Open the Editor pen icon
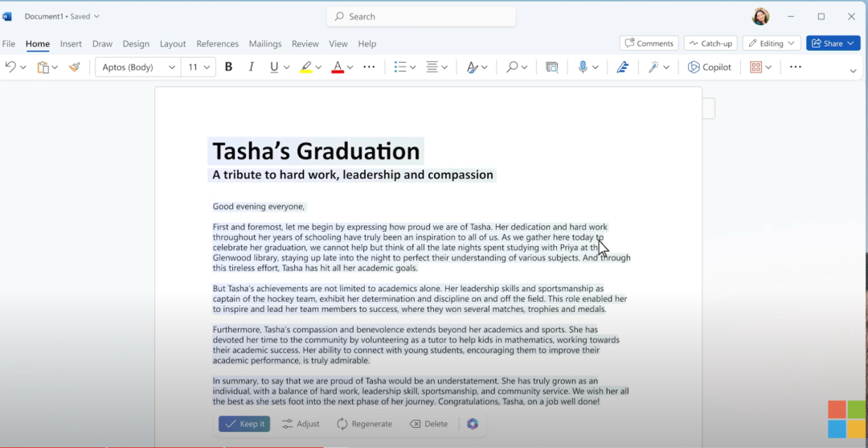The height and width of the screenshot is (448, 868). [622, 68]
